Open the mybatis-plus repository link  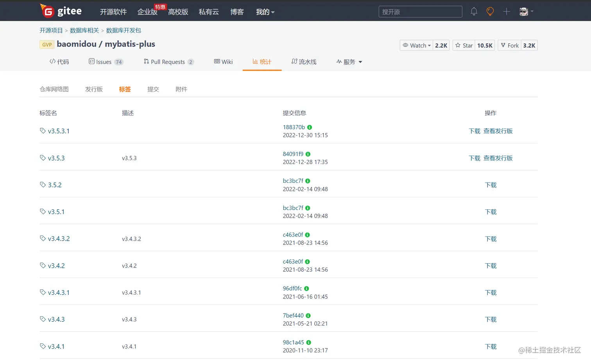click(130, 44)
